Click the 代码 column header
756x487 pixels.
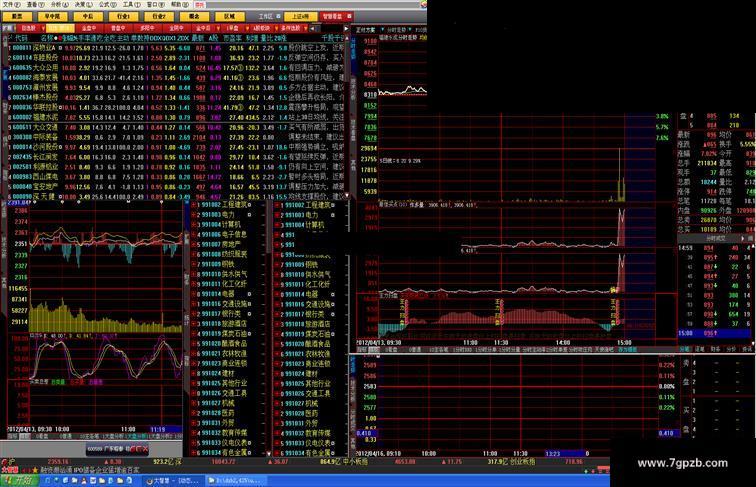tap(21, 38)
